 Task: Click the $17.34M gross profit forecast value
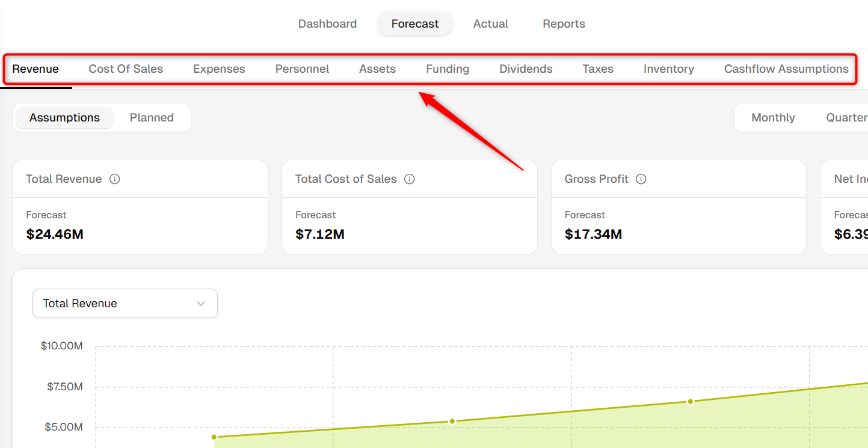(593, 235)
